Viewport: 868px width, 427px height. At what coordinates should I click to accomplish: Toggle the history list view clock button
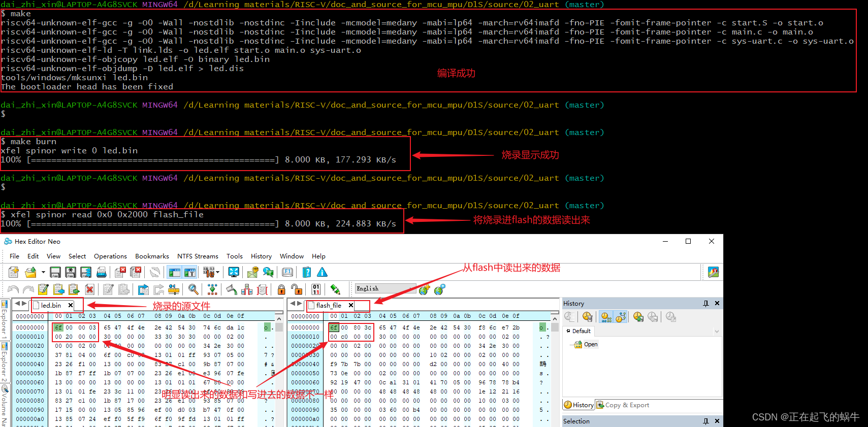(x=606, y=317)
